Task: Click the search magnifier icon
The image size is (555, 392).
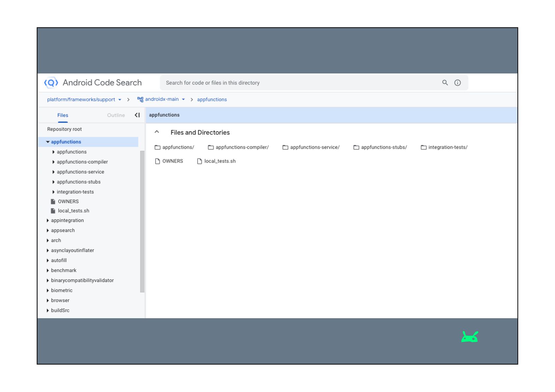Action: 445,83
